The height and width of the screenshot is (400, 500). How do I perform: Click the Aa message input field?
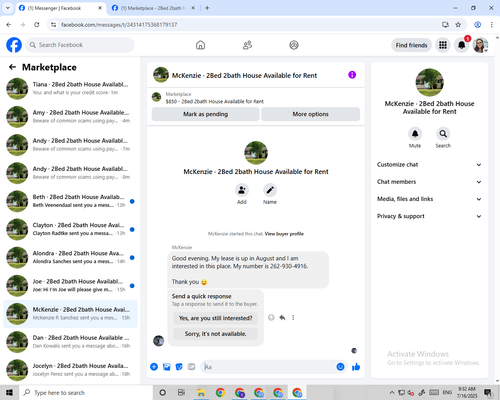coord(268,367)
